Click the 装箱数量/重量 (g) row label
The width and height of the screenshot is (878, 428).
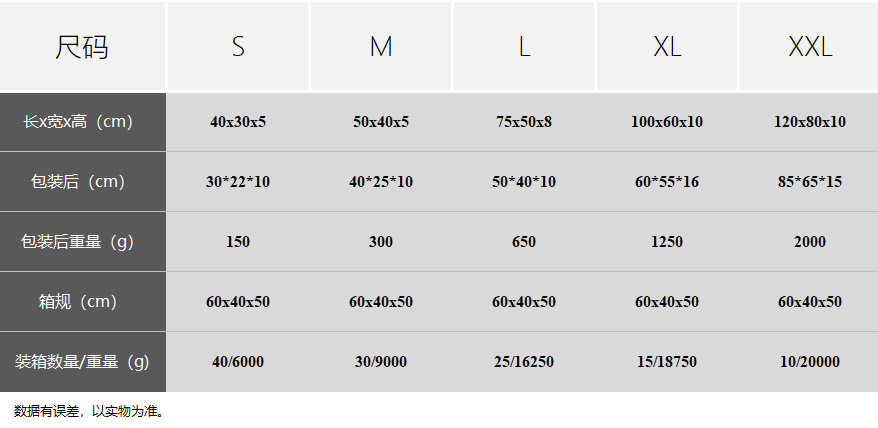[x=82, y=362]
